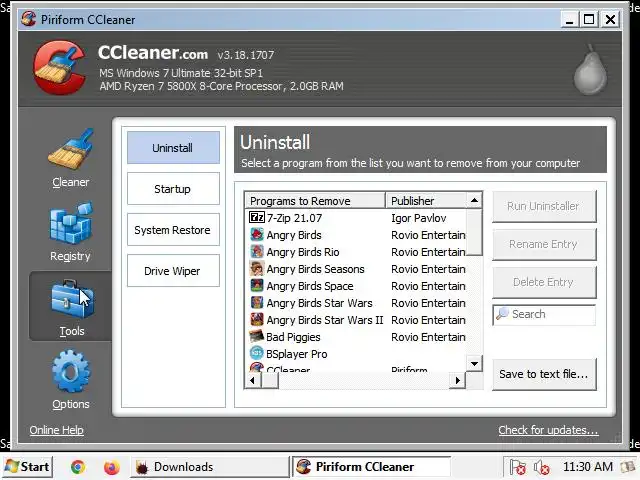Click Save to text file button
Viewport: 640px width, 480px height.
(x=544, y=374)
